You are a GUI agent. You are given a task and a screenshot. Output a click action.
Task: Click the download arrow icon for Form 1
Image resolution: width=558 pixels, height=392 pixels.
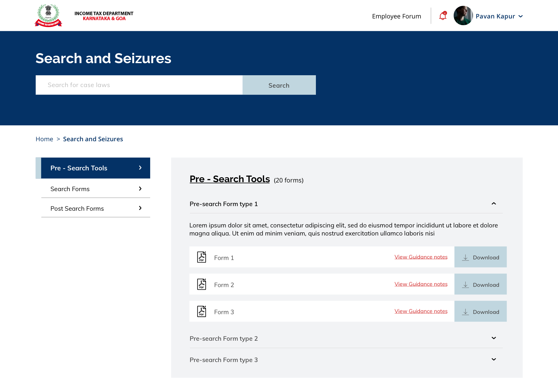465,257
